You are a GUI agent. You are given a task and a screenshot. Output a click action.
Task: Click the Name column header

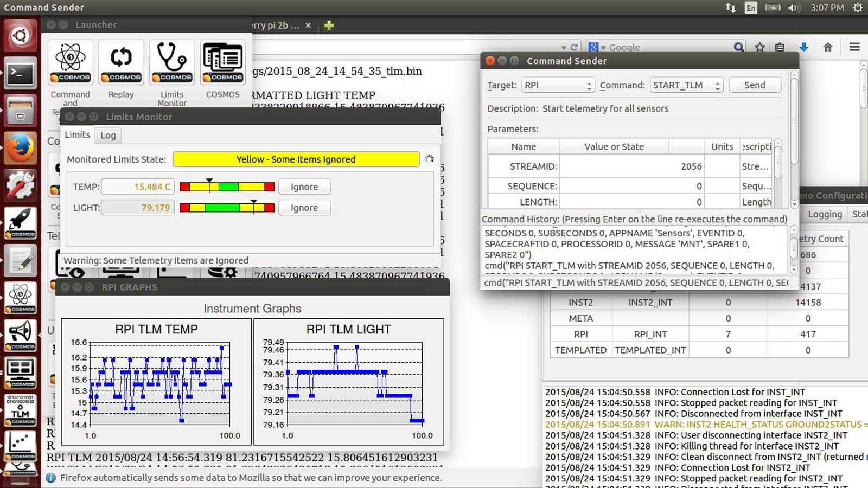tap(524, 146)
